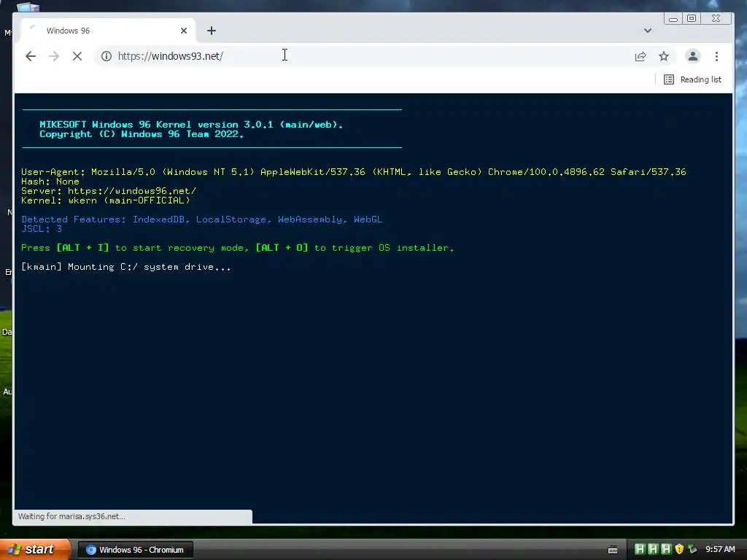Click the 'Waiting for marisa.sys36.net...' status text
Viewport: 747px width, 560px height.
click(71, 516)
